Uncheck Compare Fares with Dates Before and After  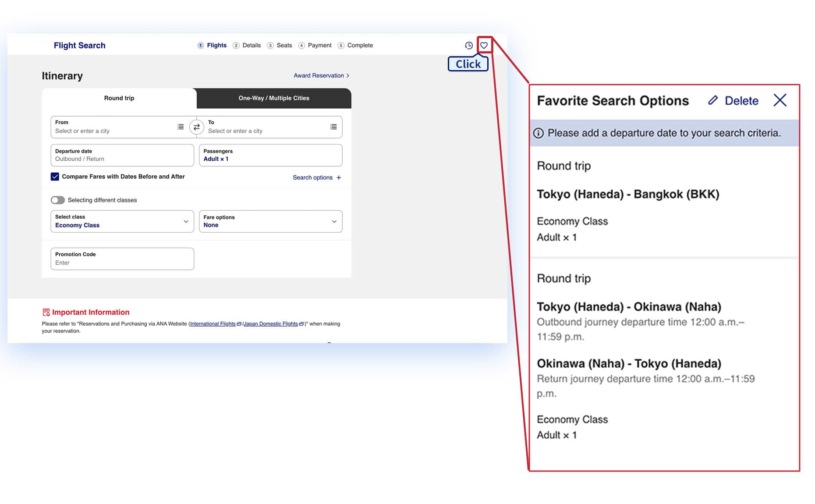[55, 177]
